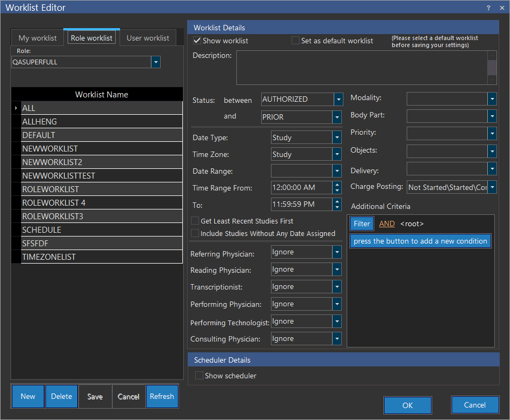Switch to the User worklist tab
This screenshot has width=510, height=420.
(148, 38)
